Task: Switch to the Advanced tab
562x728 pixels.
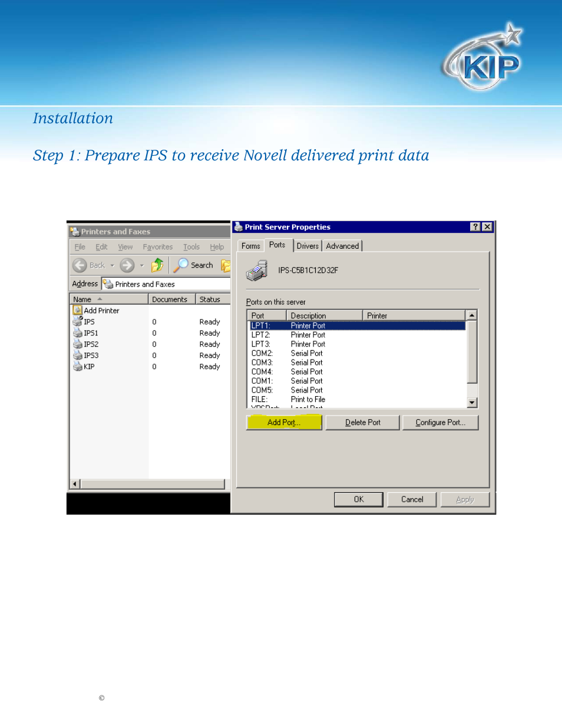Action: pos(342,246)
